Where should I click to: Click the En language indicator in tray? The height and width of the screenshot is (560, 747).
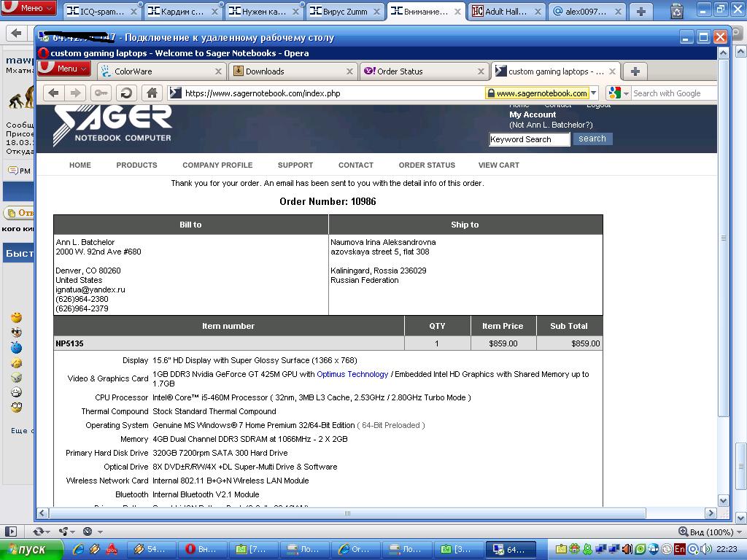(680, 550)
